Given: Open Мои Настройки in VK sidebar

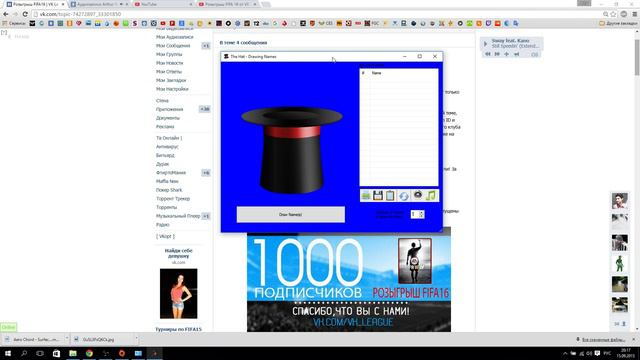Looking at the screenshot, I should (x=172, y=89).
